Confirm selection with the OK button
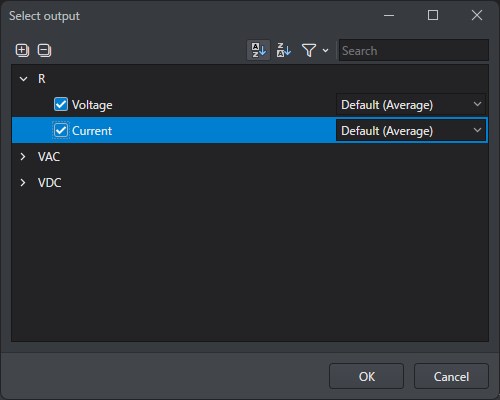This screenshot has width=500, height=400. tap(366, 376)
